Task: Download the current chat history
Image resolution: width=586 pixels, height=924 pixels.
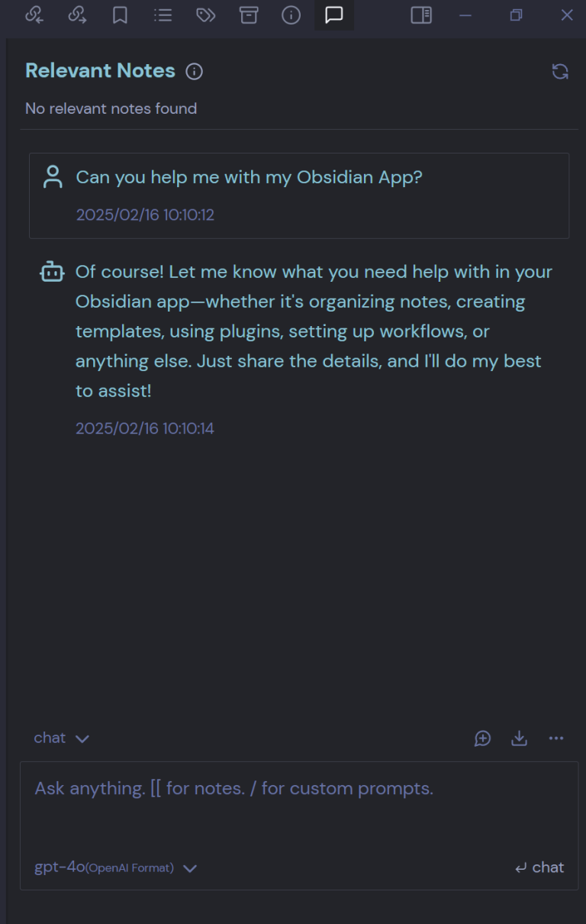Action: [x=519, y=738]
